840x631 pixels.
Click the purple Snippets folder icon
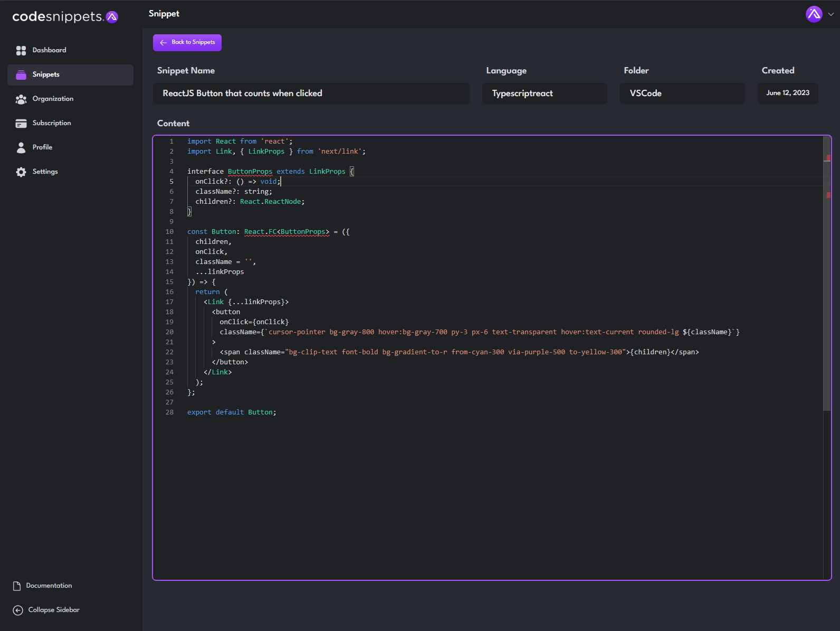(x=21, y=74)
